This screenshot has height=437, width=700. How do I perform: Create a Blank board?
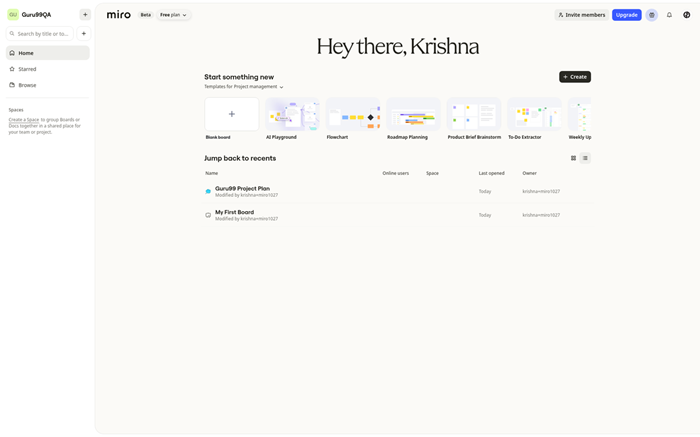[x=232, y=114]
